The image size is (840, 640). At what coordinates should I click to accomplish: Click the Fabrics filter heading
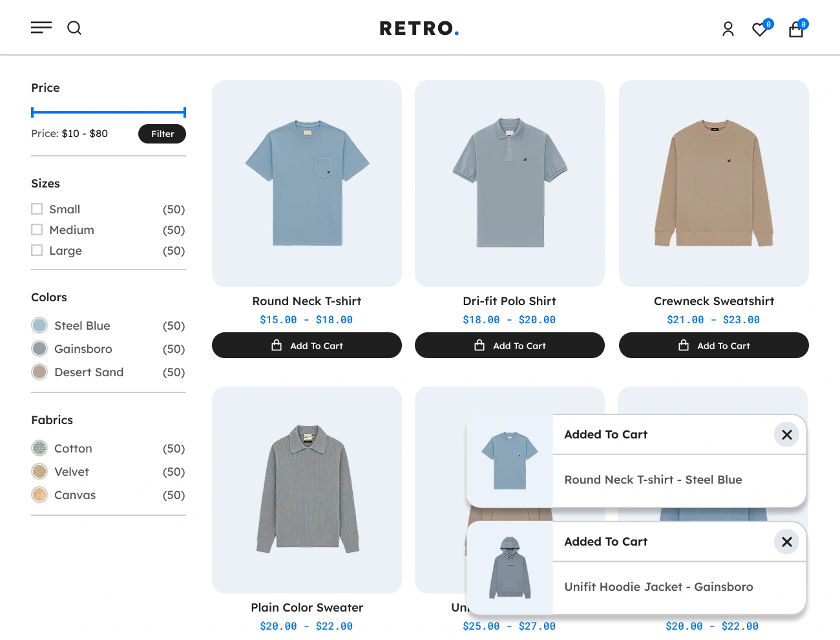pyautogui.click(x=52, y=420)
